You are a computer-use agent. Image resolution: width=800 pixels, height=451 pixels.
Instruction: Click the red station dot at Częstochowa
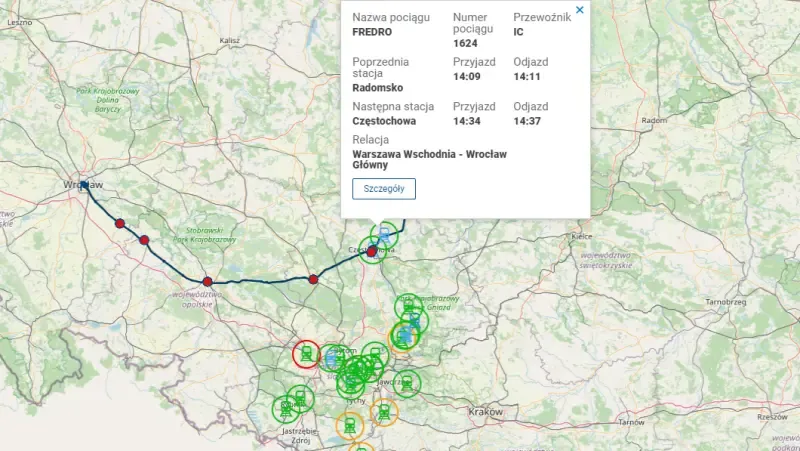(372, 251)
